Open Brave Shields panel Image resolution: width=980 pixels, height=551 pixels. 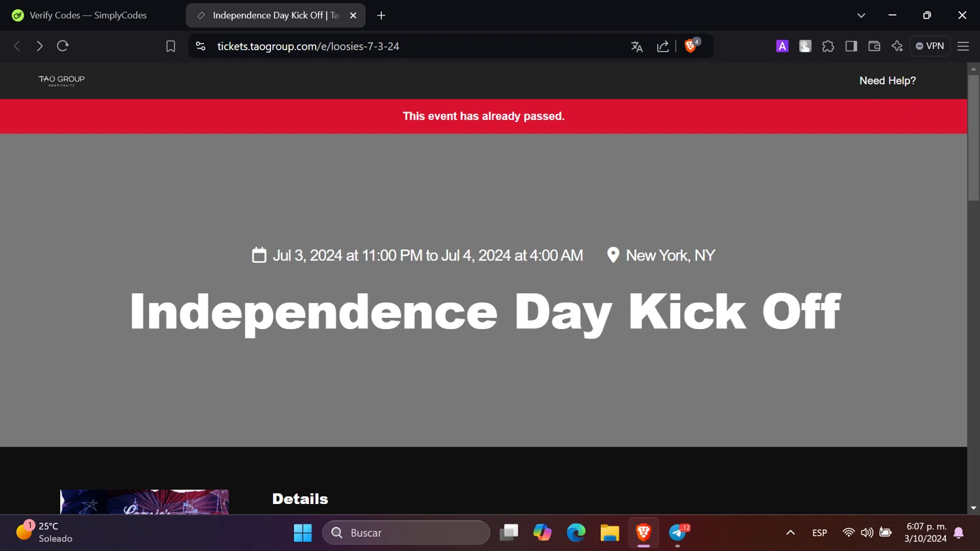691,46
